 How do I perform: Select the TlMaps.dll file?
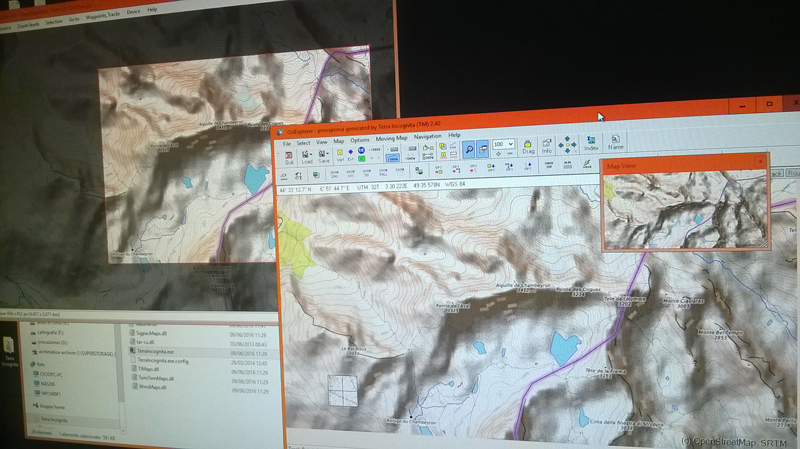[148, 369]
